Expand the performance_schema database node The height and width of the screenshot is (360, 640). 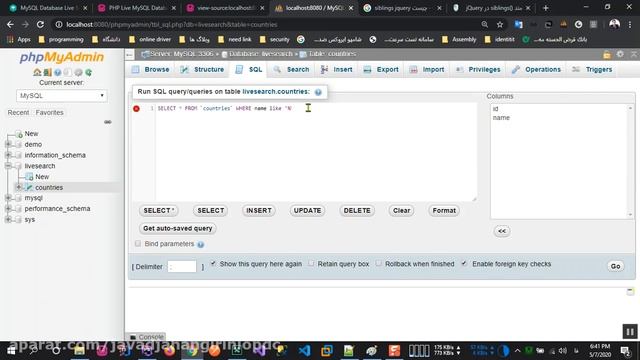point(8,209)
